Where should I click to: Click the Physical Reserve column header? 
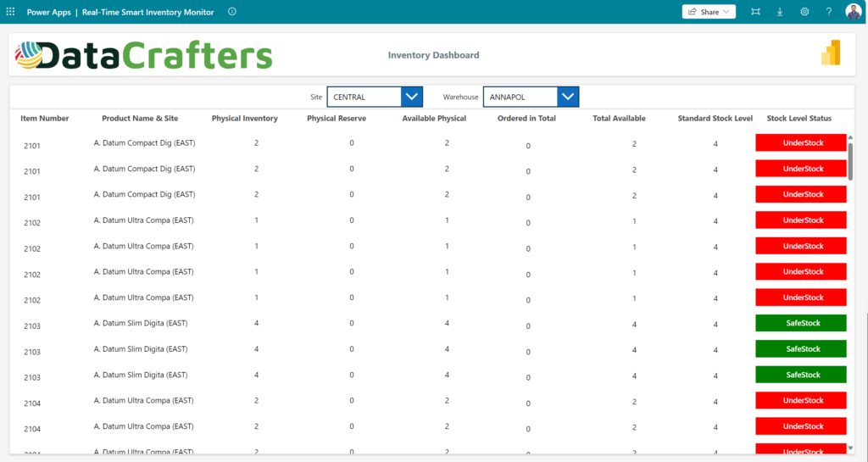337,119
